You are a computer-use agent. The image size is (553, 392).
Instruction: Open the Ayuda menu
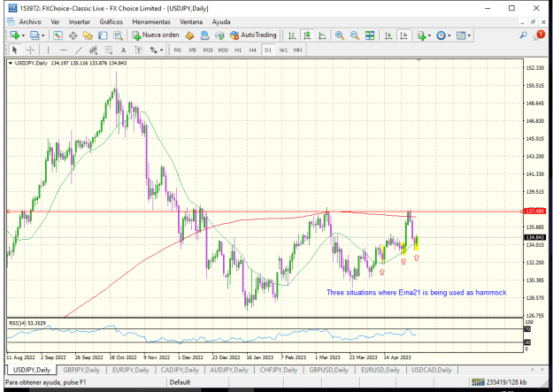(x=221, y=22)
